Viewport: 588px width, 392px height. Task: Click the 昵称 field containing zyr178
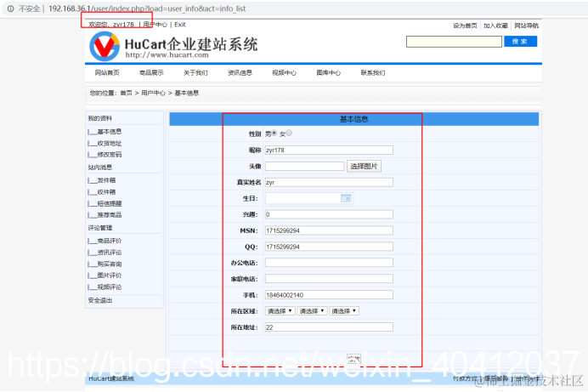[x=329, y=150]
